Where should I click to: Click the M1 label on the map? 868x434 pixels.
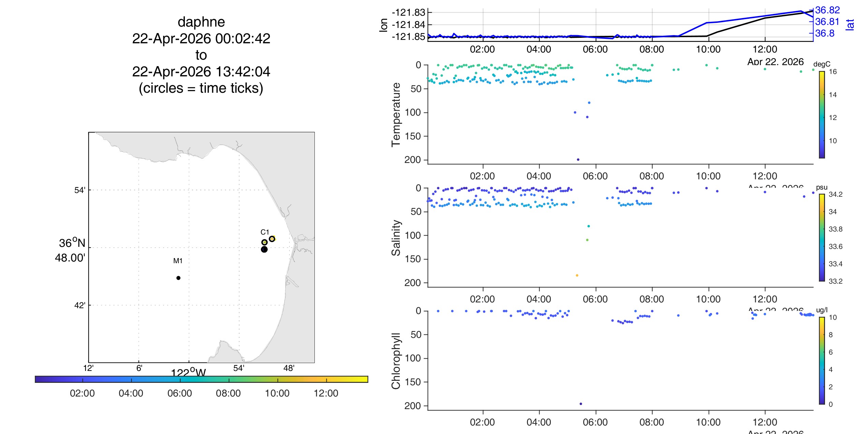[178, 261]
